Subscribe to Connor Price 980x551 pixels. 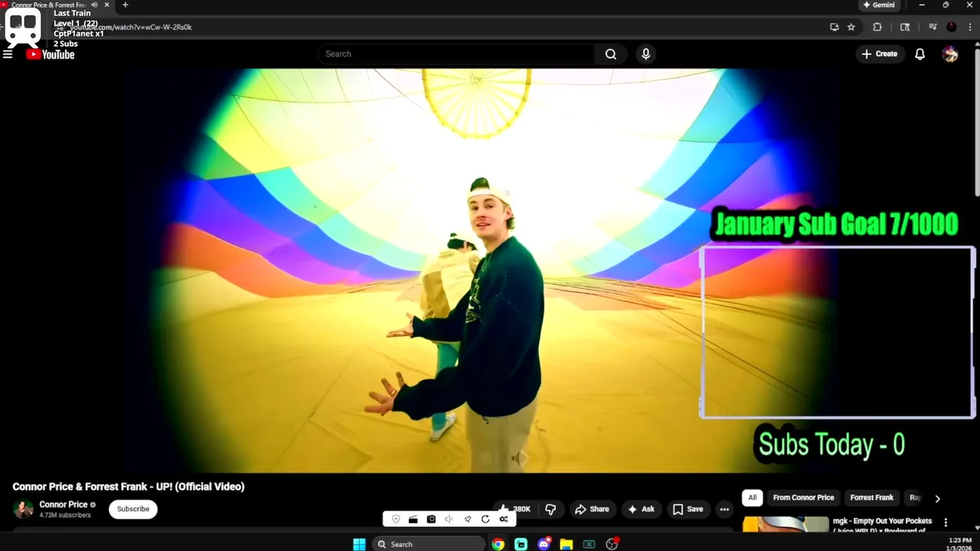133,509
